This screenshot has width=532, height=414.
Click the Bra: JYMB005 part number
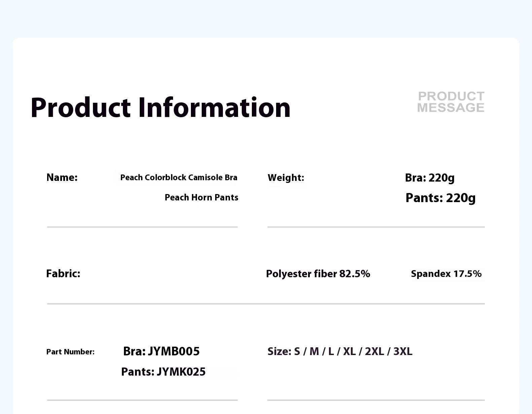161,351
